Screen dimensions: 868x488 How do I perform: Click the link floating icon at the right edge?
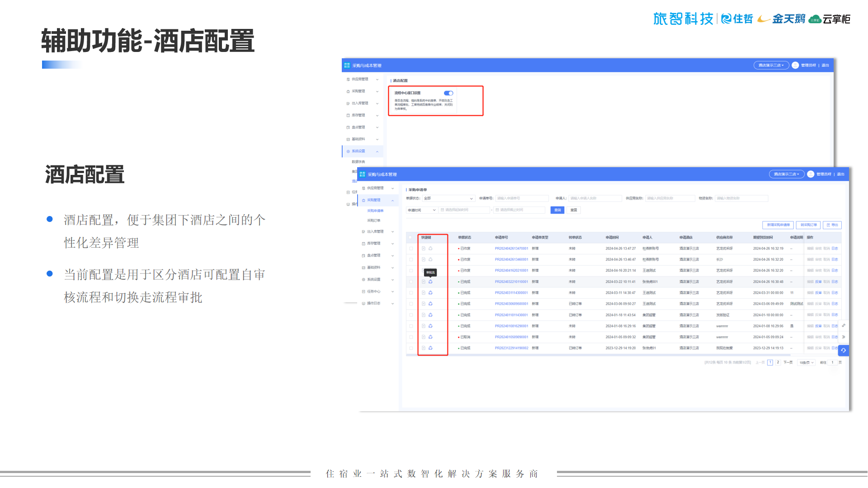(844, 325)
